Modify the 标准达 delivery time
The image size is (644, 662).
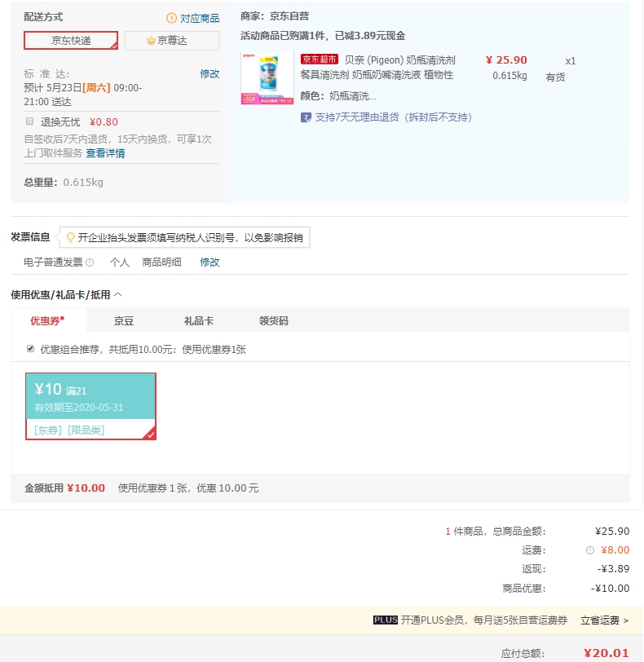pos(210,74)
